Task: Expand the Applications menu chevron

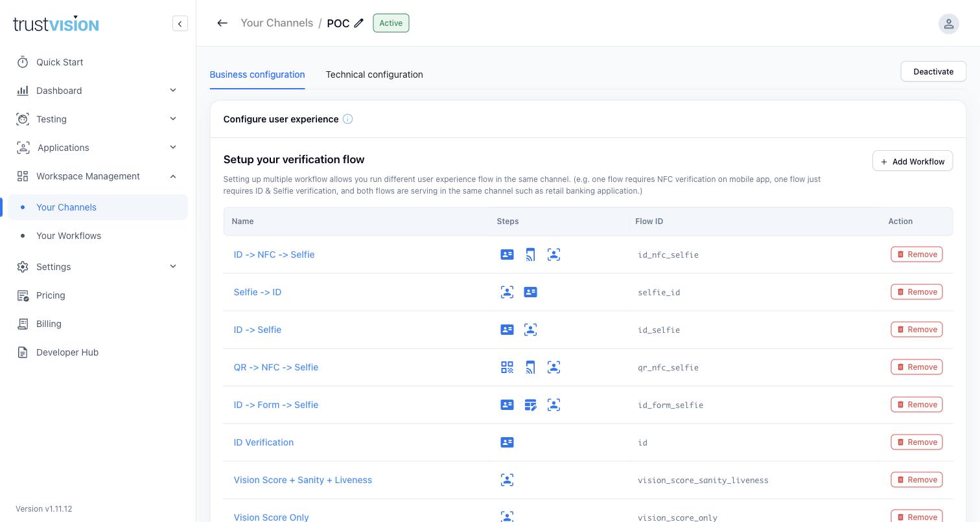Action: click(x=173, y=148)
